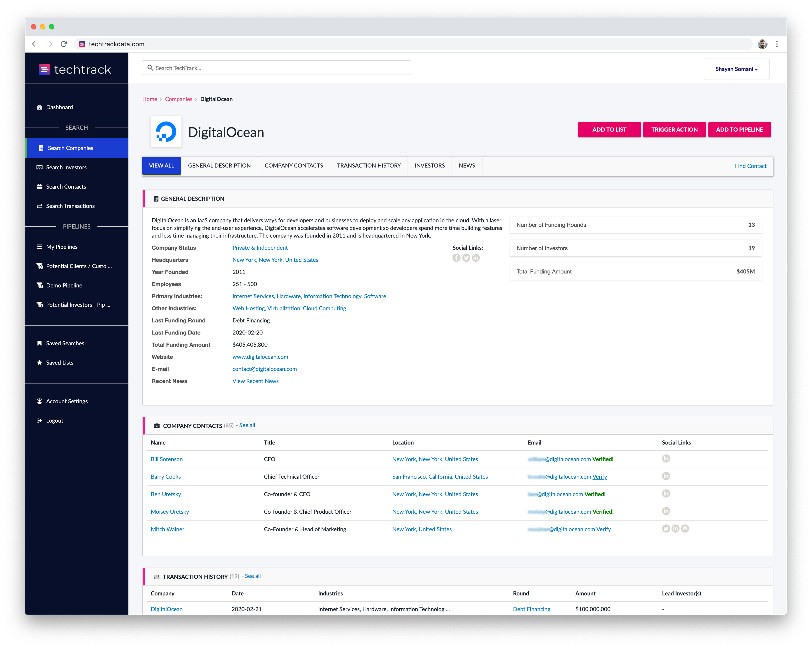Viewport: 812px width, 648px height.
Task: Click the browser profile avatar
Action: [x=762, y=44]
